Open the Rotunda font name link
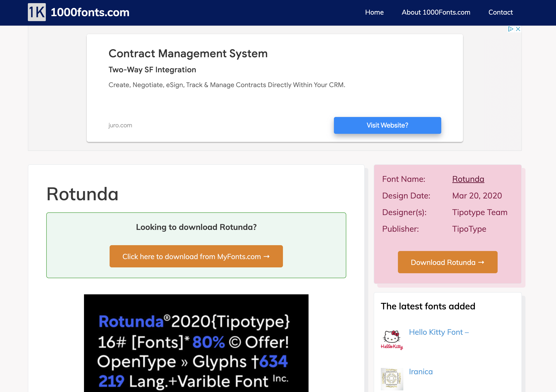556x392 pixels. pos(468,179)
